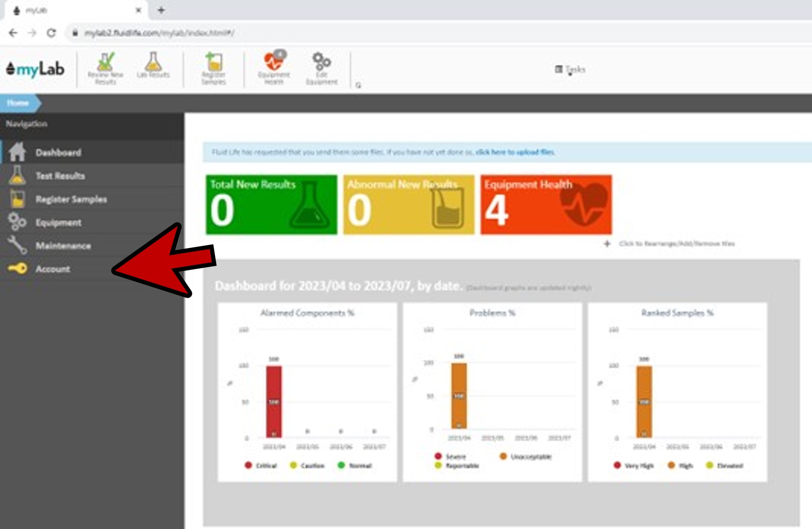
Task: Select Test Results in the sidebar
Action: point(60,176)
